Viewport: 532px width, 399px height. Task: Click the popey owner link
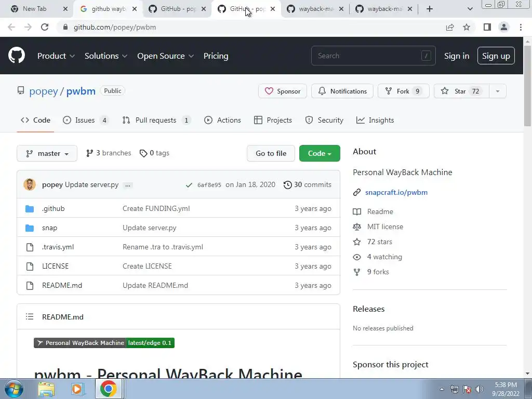44,91
